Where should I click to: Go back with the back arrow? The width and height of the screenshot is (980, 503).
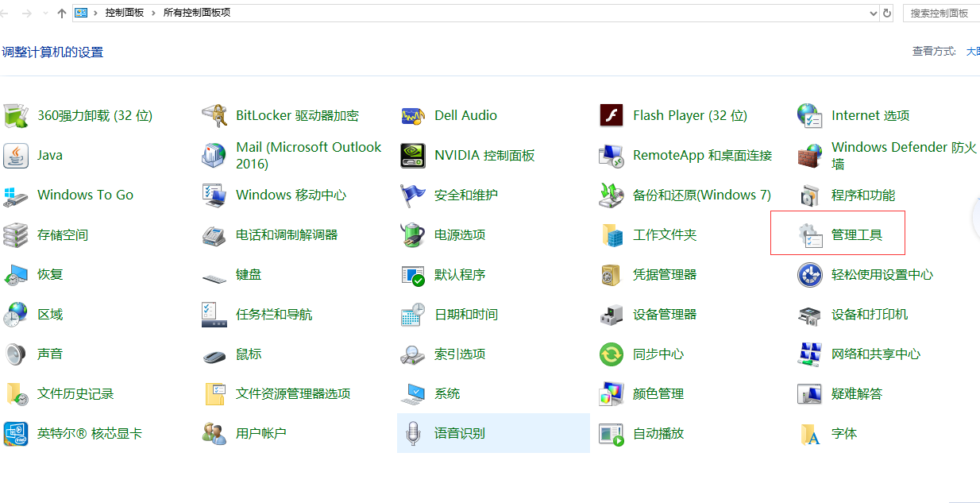tap(5, 13)
